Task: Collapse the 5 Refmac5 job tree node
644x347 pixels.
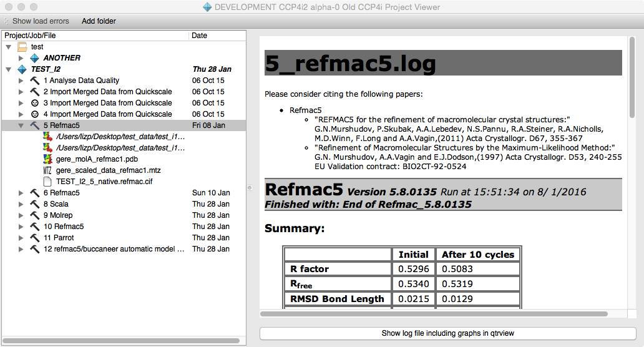Action: coord(21,125)
